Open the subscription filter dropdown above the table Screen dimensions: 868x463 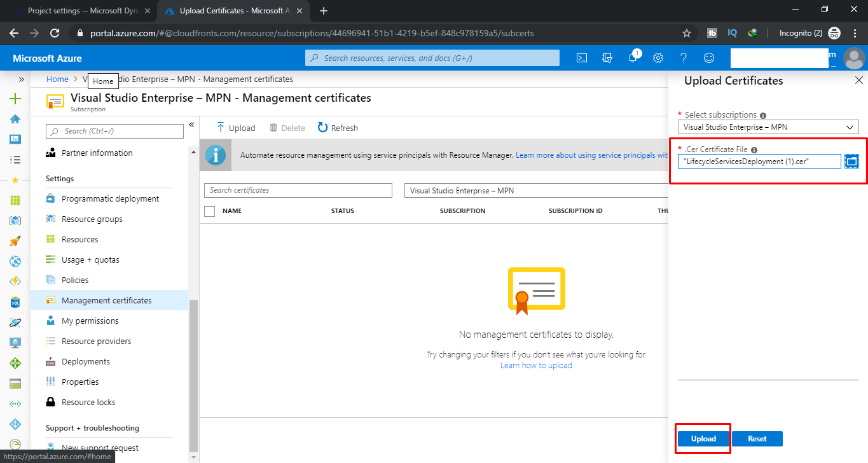tap(536, 190)
